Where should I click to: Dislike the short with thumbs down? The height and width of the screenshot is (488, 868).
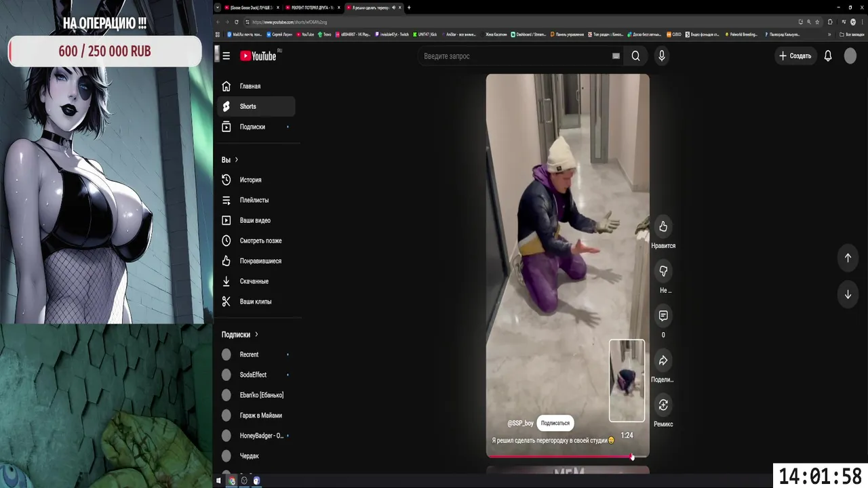coord(663,271)
